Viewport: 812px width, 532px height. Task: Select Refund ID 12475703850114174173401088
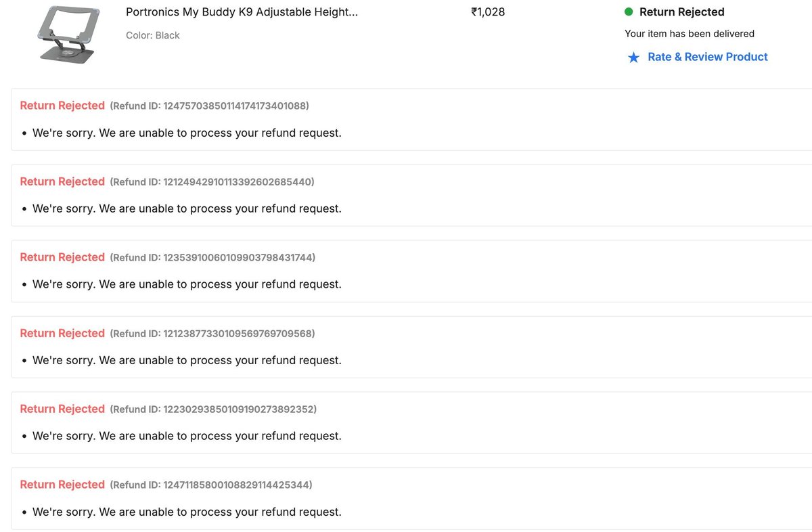[209, 106]
